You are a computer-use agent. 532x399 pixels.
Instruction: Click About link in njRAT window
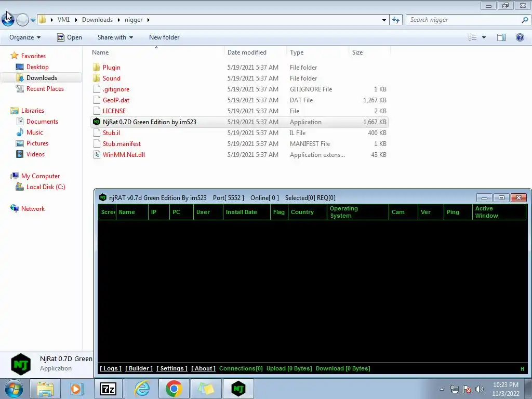203,368
